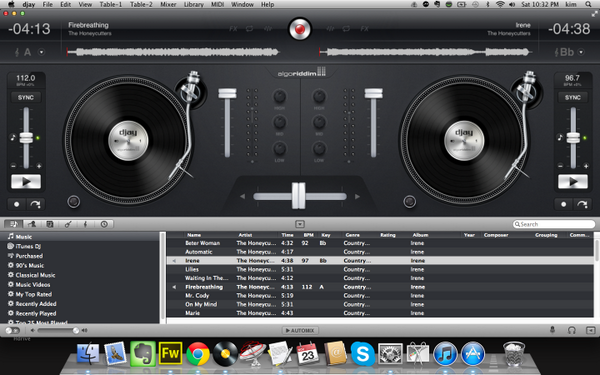Start recording with the red record button

pos(300,29)
